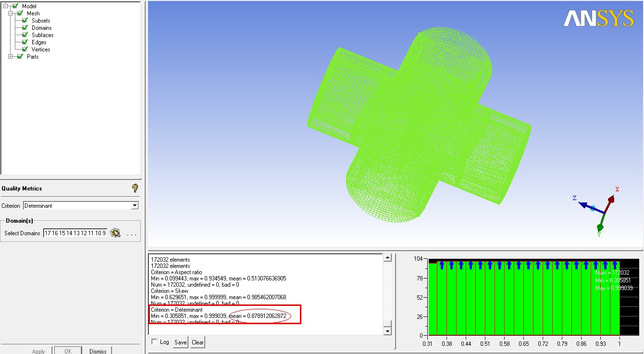Image resolution: width=644 pixels, height=354 pixels.
Task: Open the Criterion dropdown showing Determinant
Action: click(134, 206)
